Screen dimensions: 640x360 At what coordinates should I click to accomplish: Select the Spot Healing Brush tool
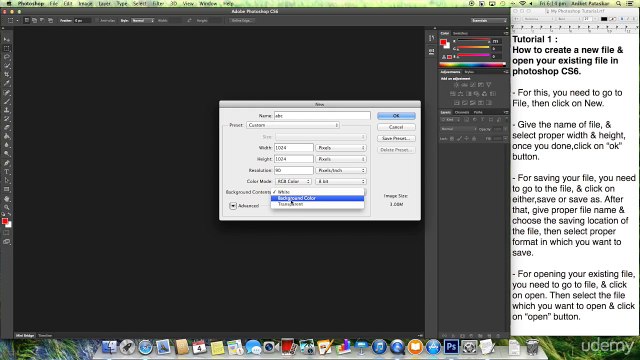pyautogui.click(x=7, y=92)
